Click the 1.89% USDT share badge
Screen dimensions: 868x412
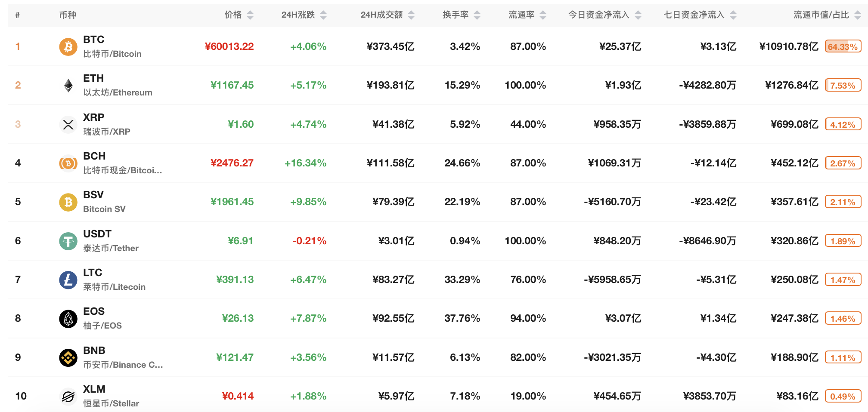[x=843, y=241]
